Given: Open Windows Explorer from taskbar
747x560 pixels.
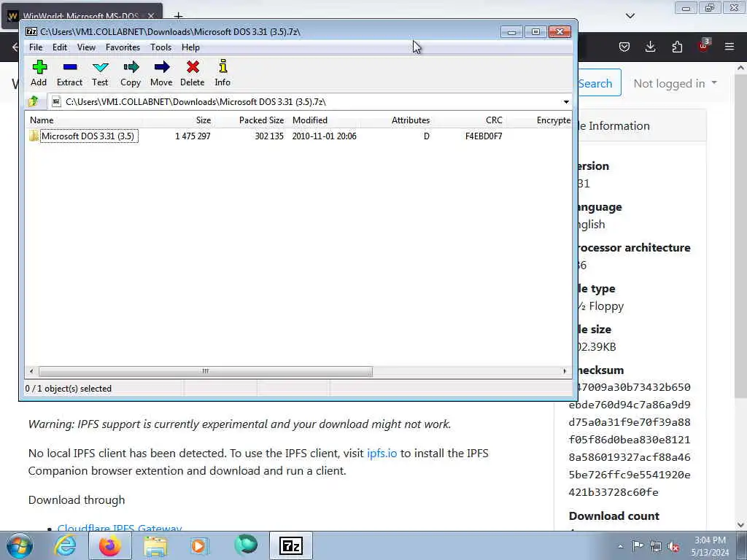Looking at the screenshot, I should 155,545.
